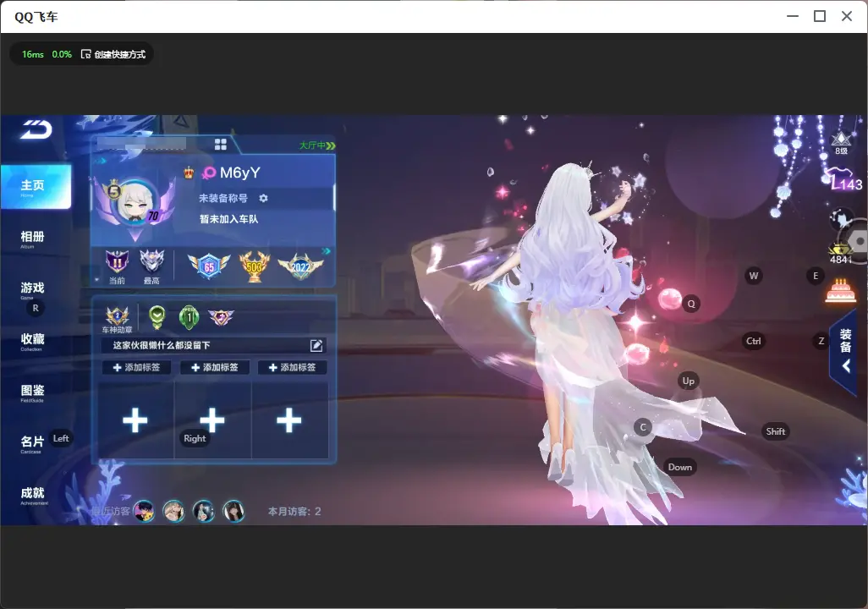Image resolution: width=868 pixels, height=609 pixels.
Task: Click the birthday cake icon
Action: [840, 291]
